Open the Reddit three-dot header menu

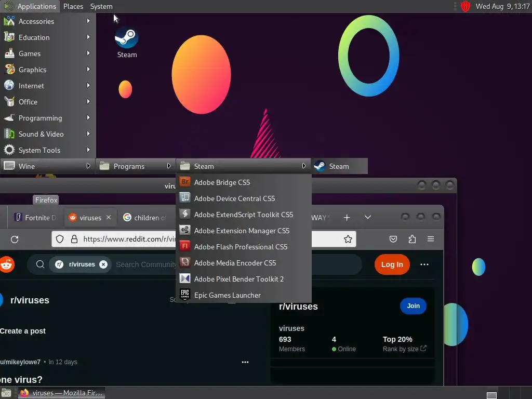click(424, 264)
